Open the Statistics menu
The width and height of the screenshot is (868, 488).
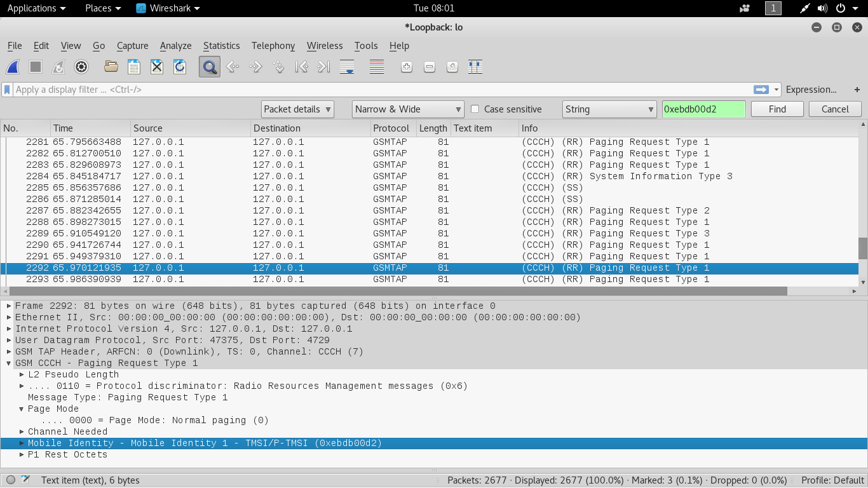point(221,46)
